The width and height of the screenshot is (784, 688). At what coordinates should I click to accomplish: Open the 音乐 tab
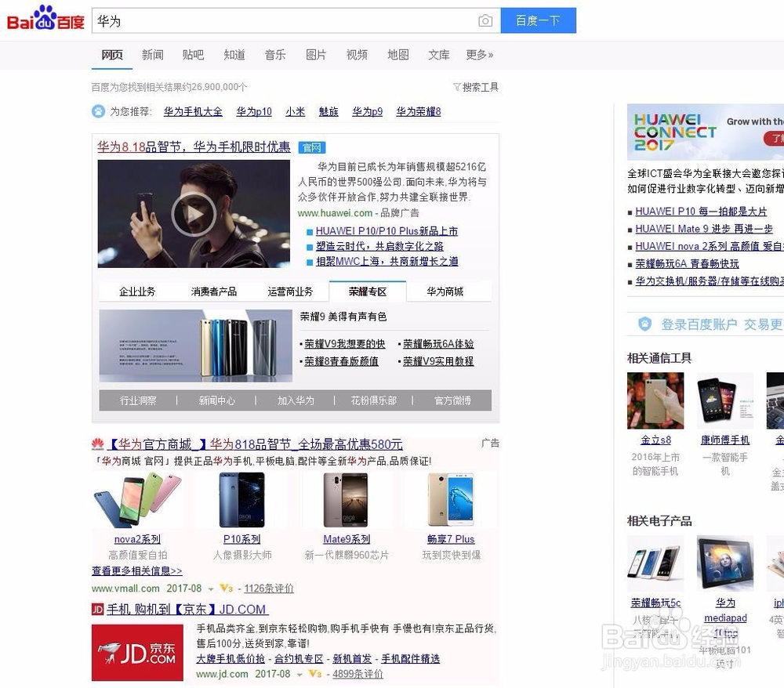pos(275,55)
